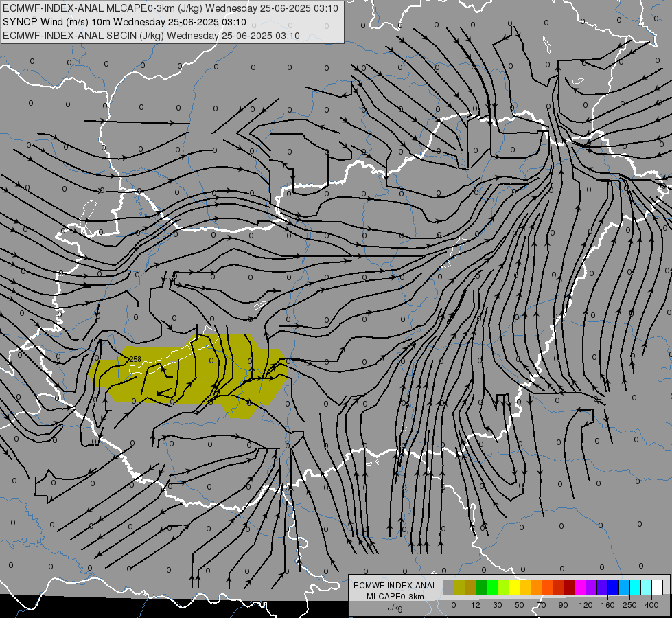The image size is (672, 618).
Task: Click the legend tick label 250
Action: coord(629,605)
